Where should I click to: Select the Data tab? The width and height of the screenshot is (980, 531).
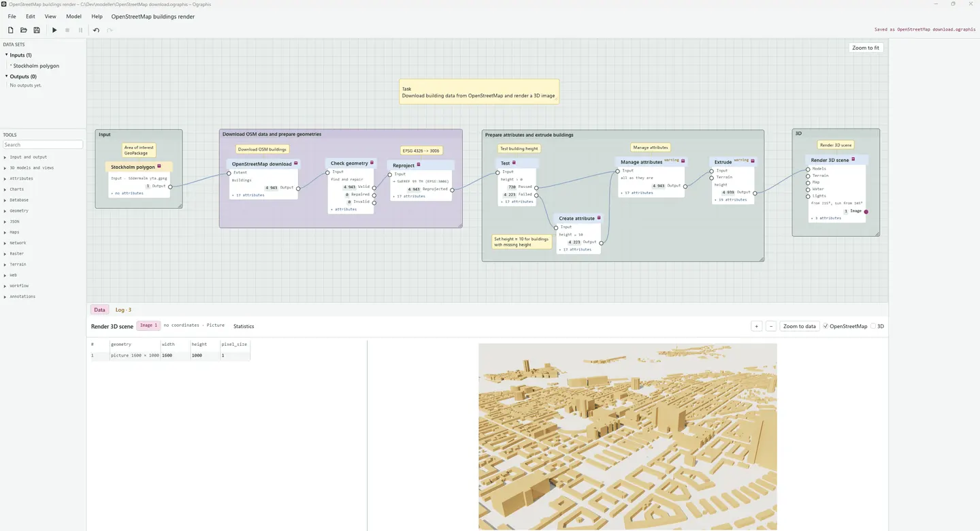[99, 310]
